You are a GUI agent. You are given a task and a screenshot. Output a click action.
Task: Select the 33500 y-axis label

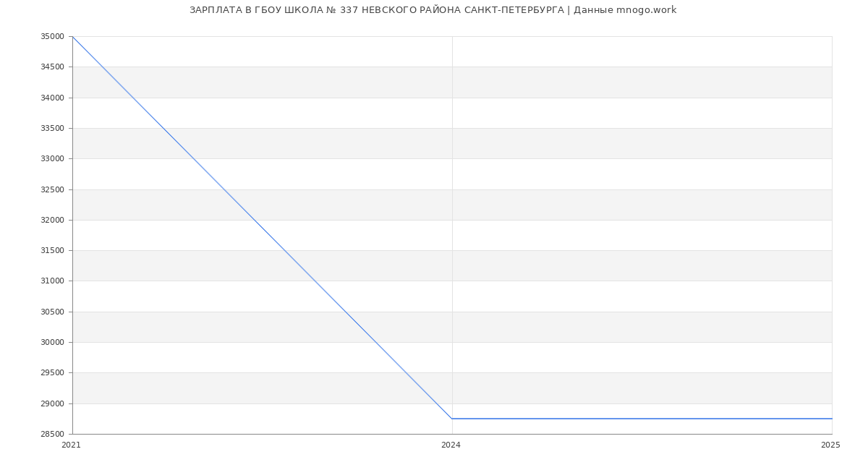(x=53, y=129)
